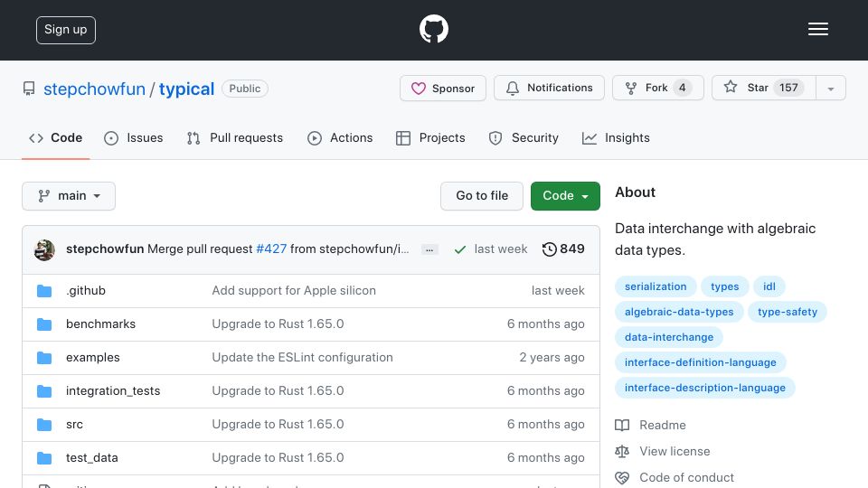Select the serialization topic tag

(656, 286)
